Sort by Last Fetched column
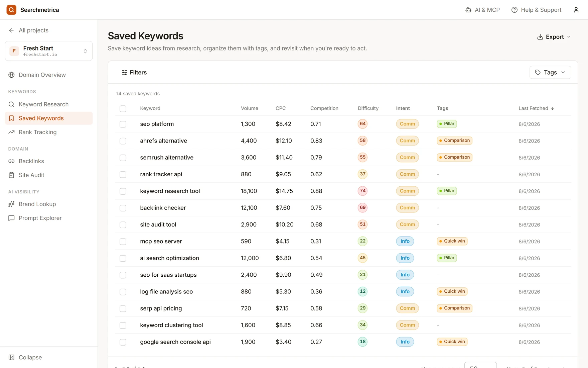588x368 pixels. pos(536,108)
